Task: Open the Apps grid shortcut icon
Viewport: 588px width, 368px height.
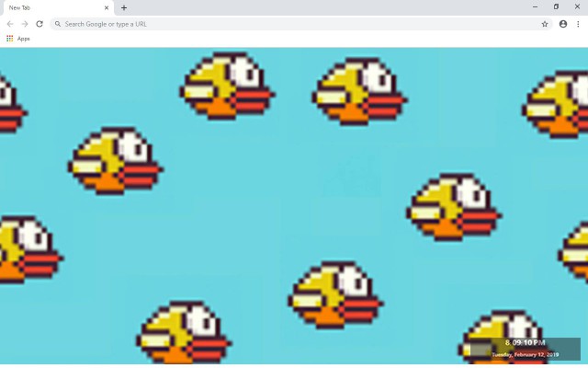Action: coord(10,39)
